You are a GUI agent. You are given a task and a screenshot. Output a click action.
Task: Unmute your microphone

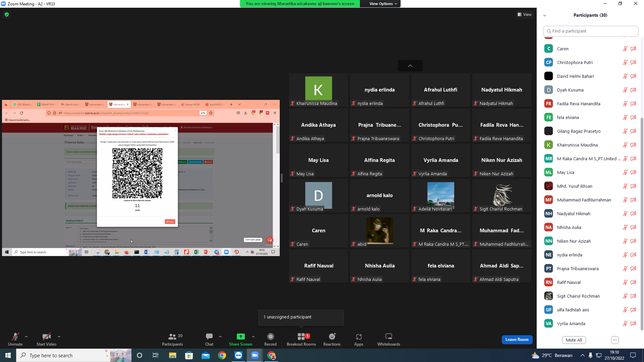point(15,339)
